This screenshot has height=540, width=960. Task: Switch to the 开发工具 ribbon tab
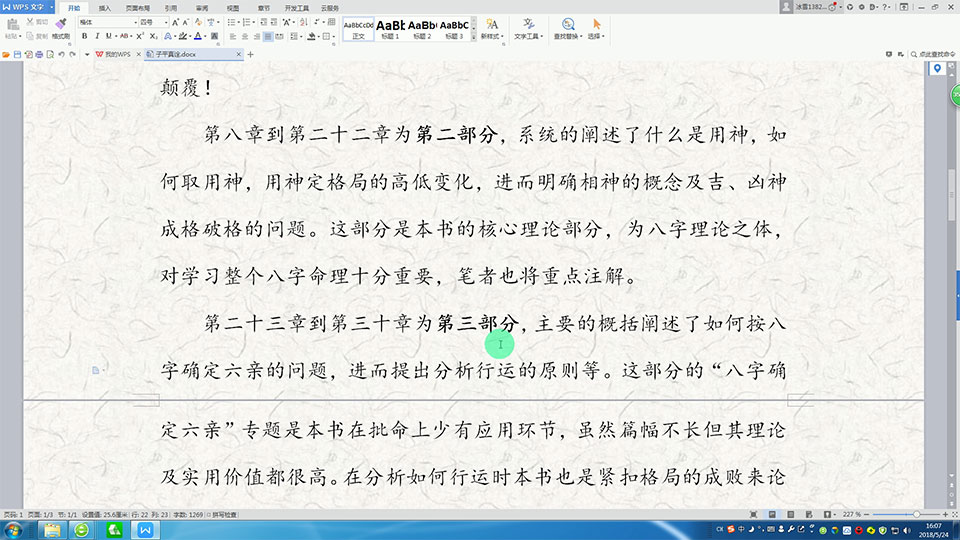click(296, 8)
